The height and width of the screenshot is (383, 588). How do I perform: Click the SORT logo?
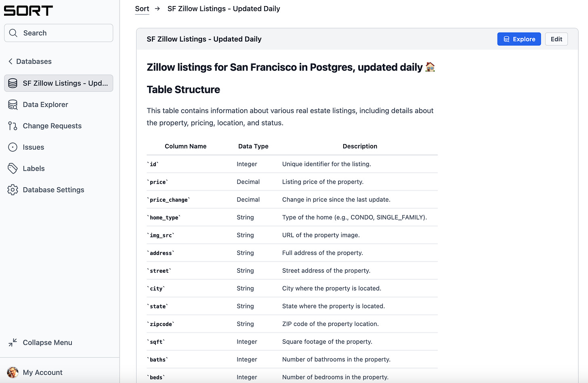28,10
